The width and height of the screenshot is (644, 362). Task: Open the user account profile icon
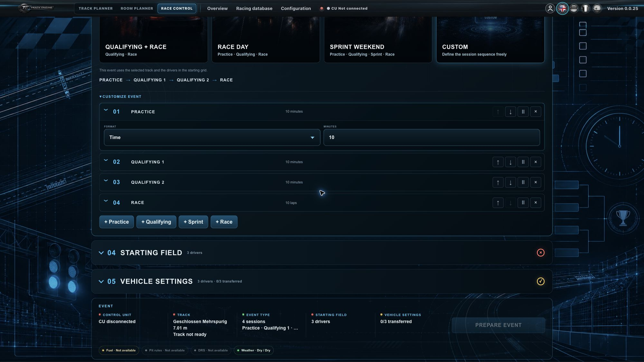[x=550, y=8]
